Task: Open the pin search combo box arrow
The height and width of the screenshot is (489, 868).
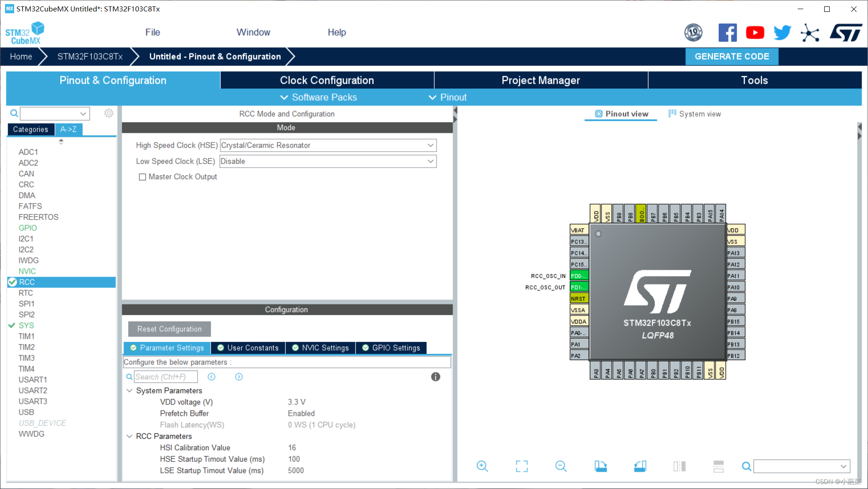Action: pyautogui.click(x=843, y=466)
